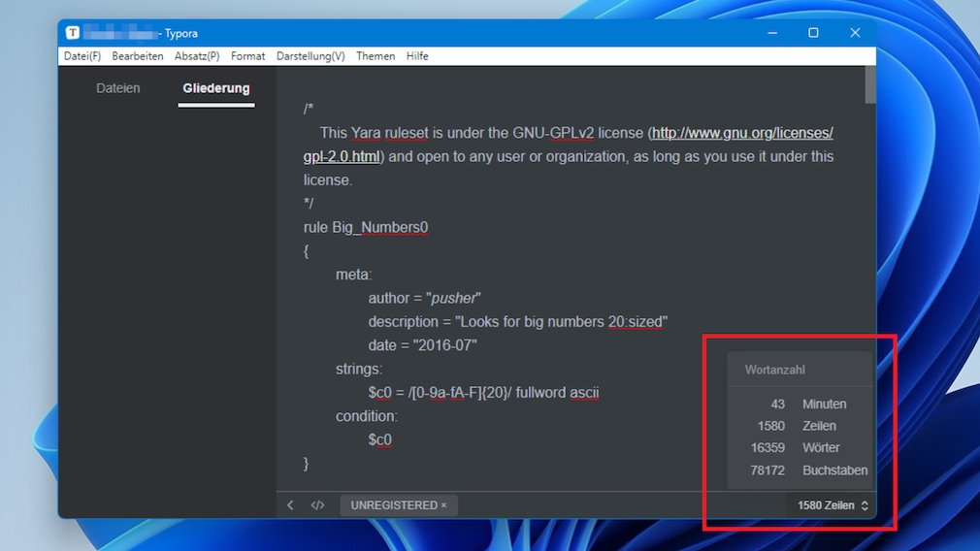Toggle the sidebar with the arrow icon

290,505
